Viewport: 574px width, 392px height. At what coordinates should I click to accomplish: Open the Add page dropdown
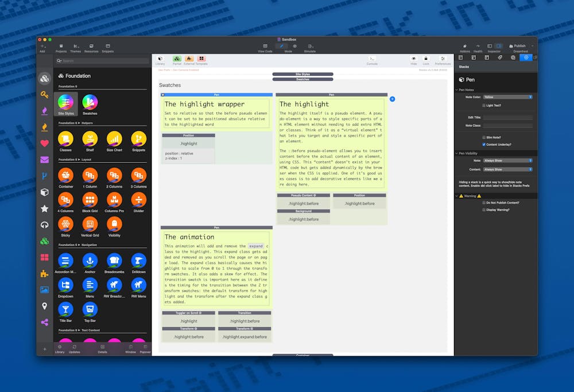point(43,48)
